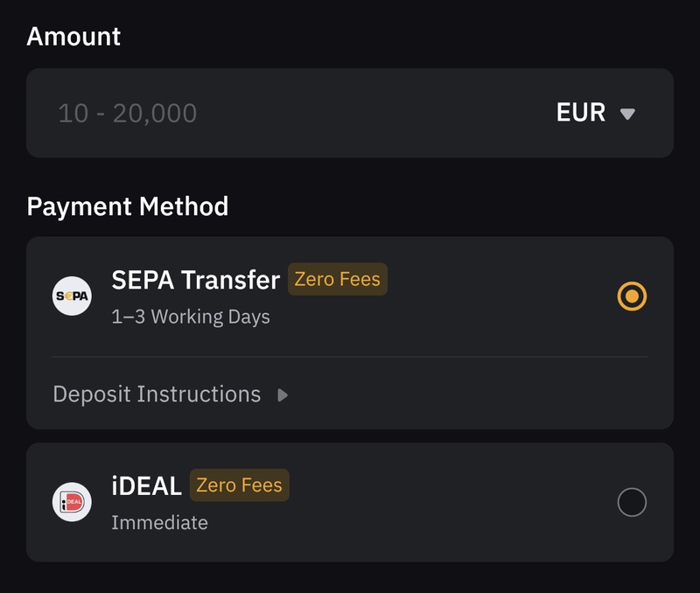Click the Payment Method heading

coord(128,206)
